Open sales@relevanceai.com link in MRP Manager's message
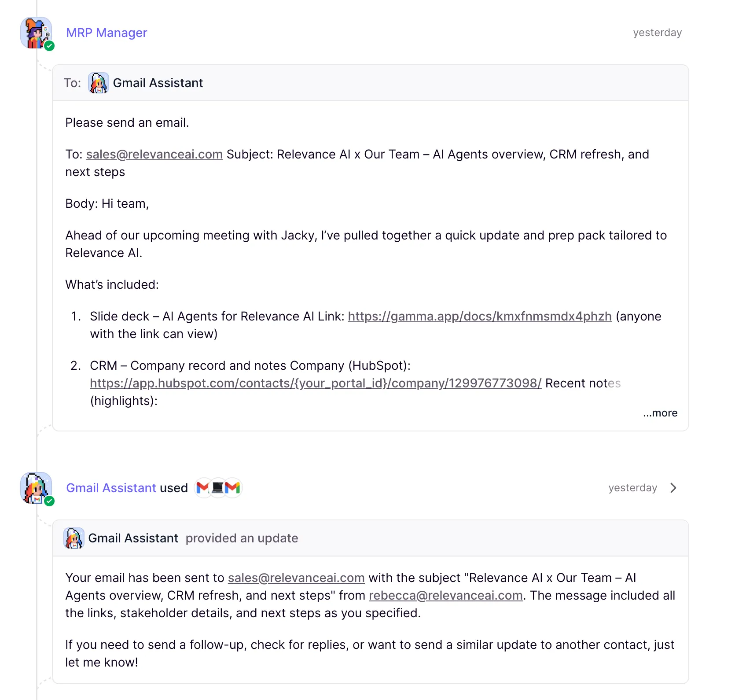 click(154, 154)
